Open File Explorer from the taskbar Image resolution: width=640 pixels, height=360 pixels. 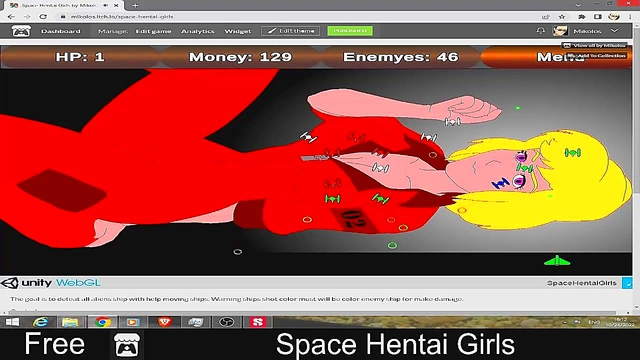70,322
